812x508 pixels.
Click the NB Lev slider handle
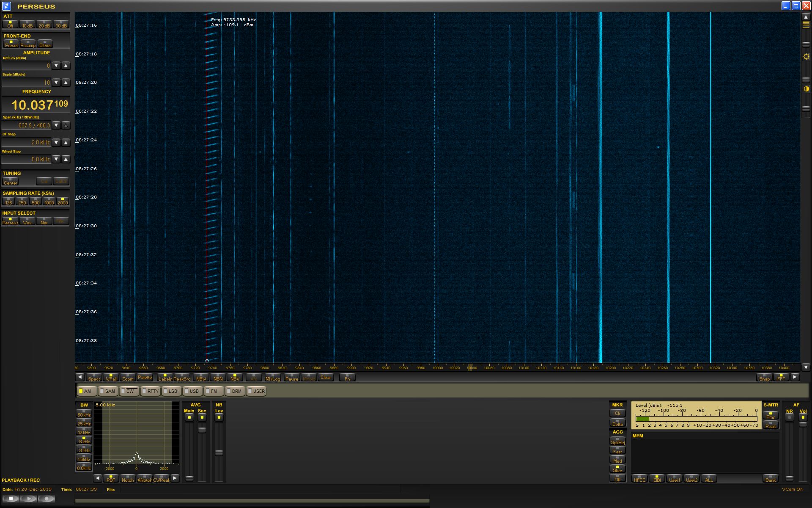tap(219, 453)
